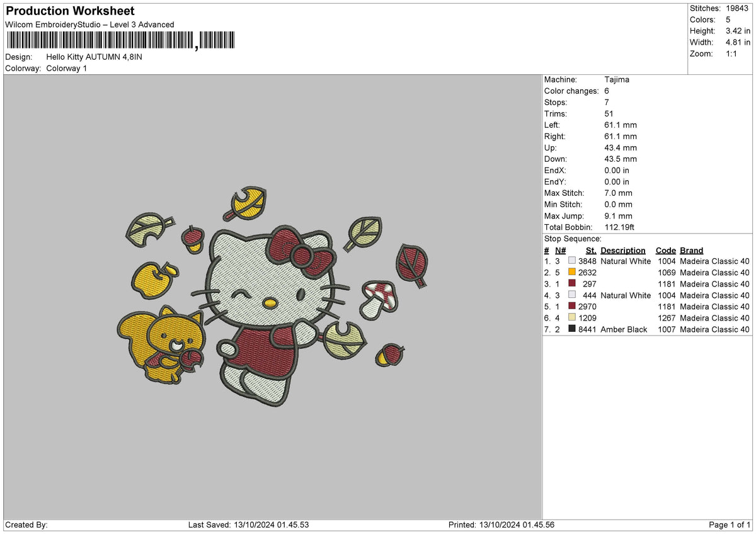Click the Code column header

coord(665,251)
